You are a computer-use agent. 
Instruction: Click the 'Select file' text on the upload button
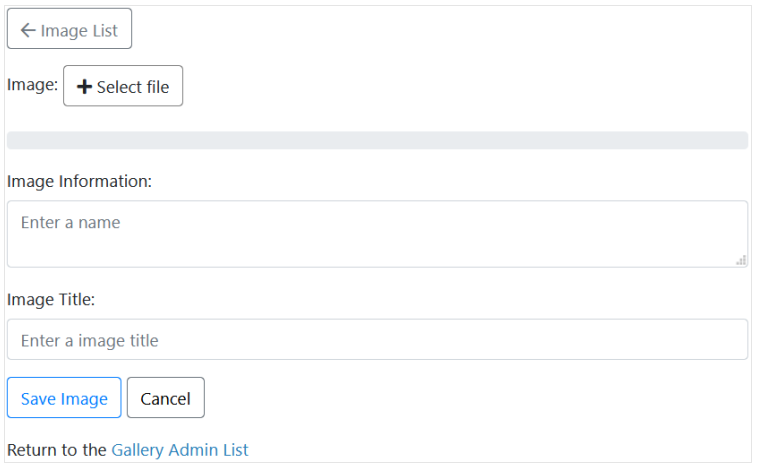(x=133, y=87)
